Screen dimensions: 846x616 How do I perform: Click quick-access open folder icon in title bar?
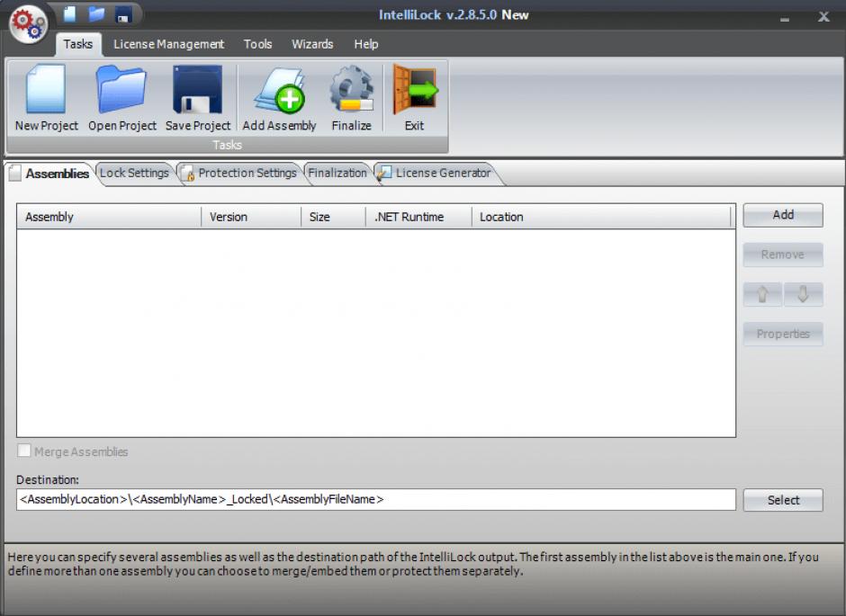coord(96,14)
